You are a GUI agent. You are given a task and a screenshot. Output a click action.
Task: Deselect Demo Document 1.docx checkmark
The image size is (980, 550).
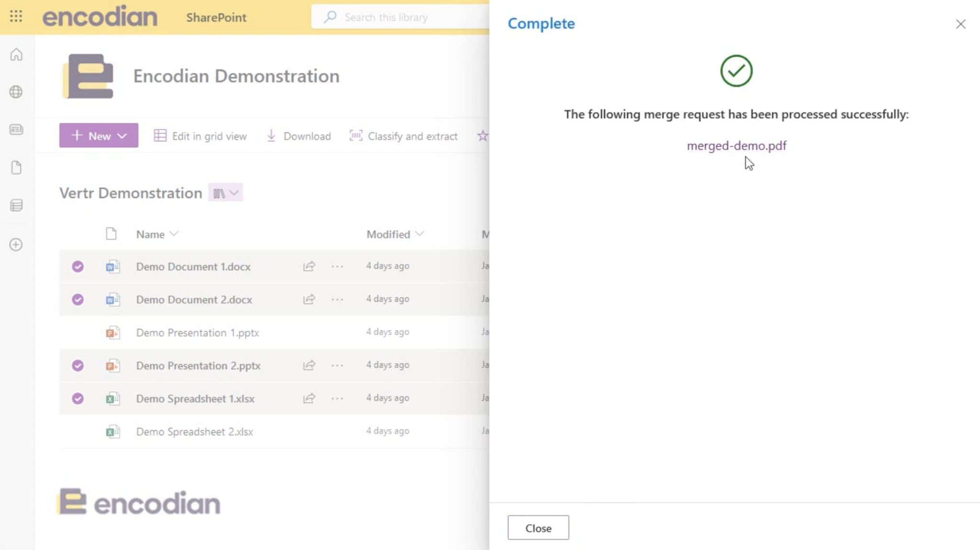point(78,266)
